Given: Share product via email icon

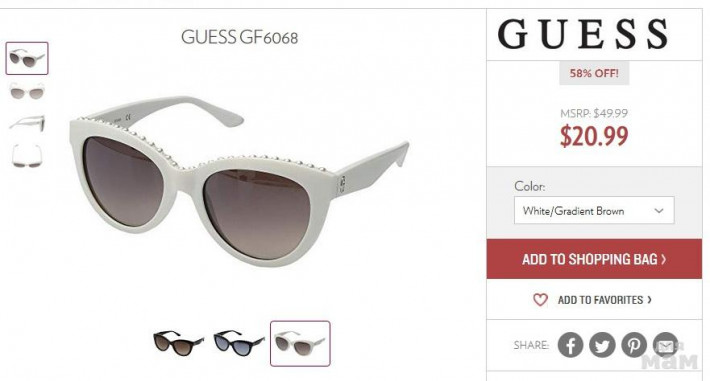Looking at the screenshot, I should click(x=665, y=345).
